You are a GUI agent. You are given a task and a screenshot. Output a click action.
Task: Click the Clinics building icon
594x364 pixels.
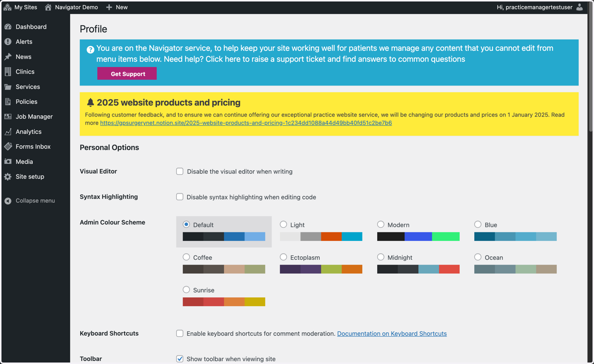(x=8, y=72)
